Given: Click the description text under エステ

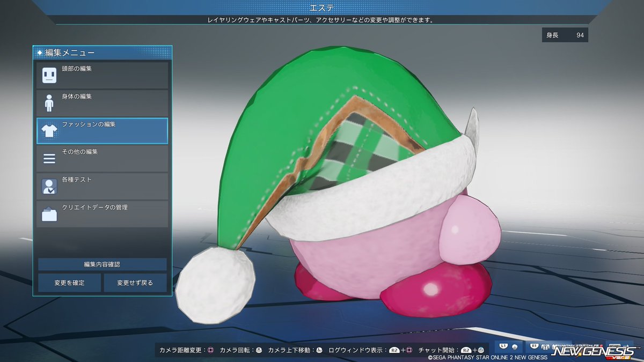Looking at the screenshot, I should 320,20.
